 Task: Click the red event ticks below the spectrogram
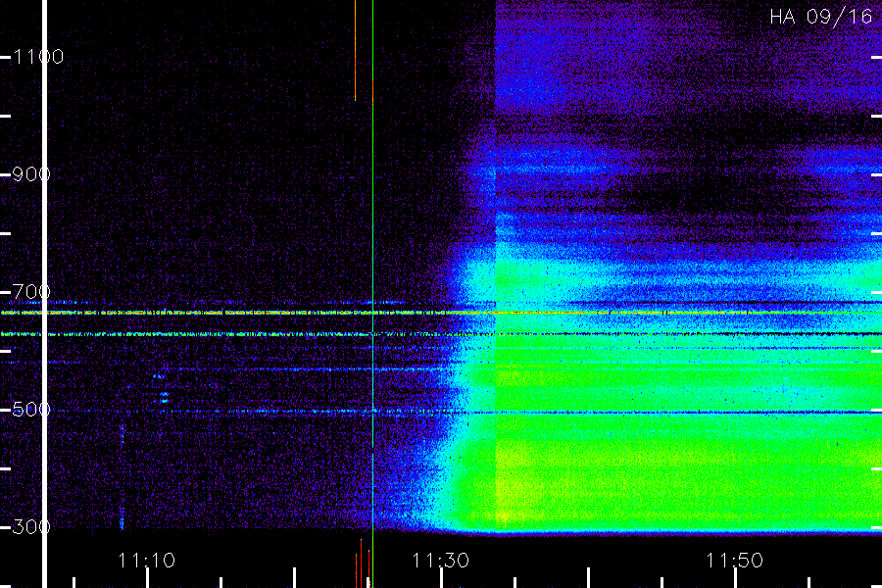pos(362,563)
